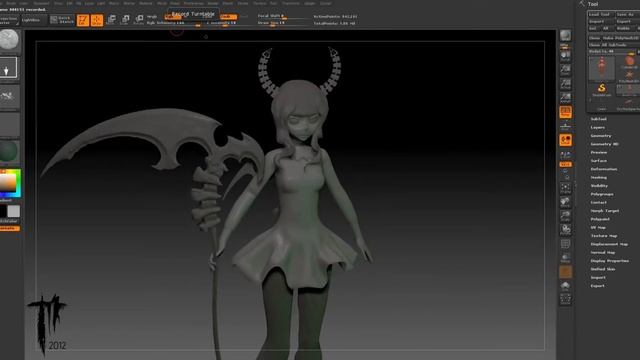
Task: Expand the Geometry HD subpalette
Action: click(x=604, y=144)
